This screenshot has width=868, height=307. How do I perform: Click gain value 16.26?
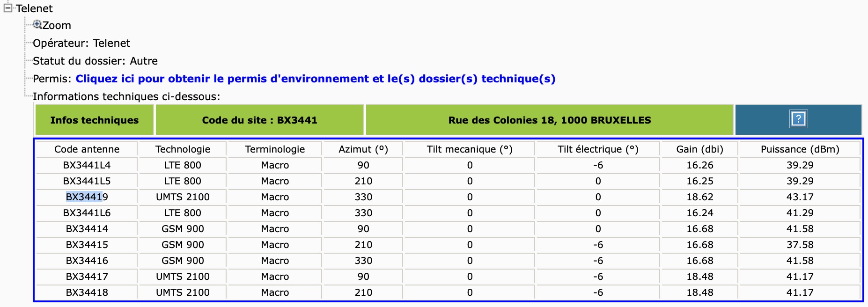700,165
